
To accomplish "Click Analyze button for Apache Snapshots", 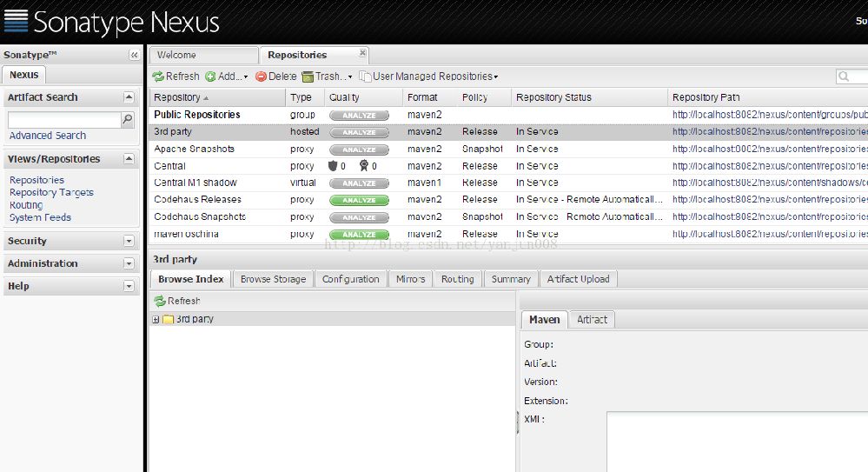I will (x=359, y=150).
